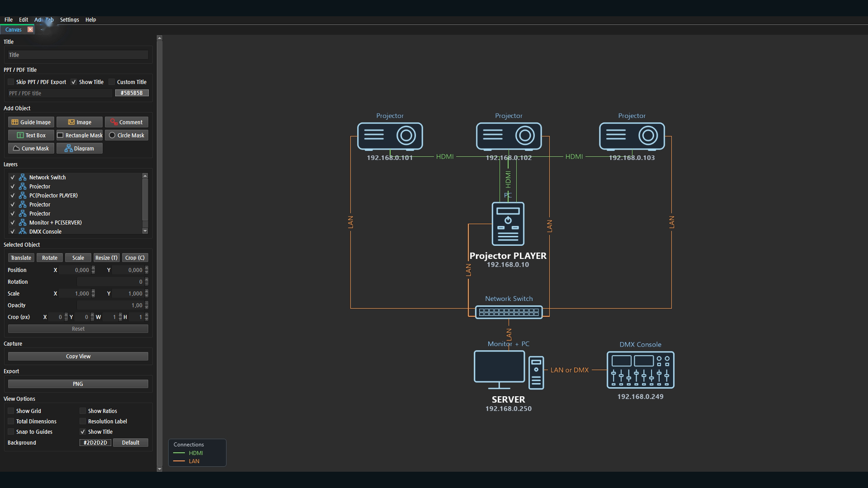The image size is (868, 488).
Task: Select the Network Switch icon on canvas
Action: [509, 312]
